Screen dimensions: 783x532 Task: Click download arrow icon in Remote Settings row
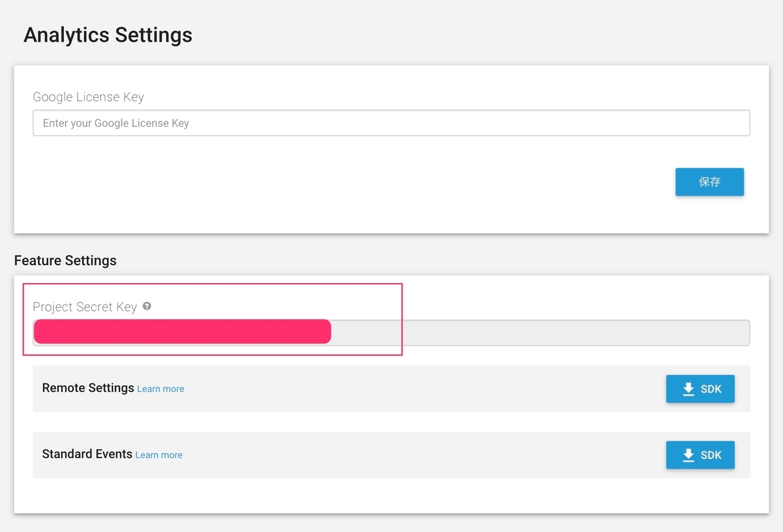pos(688,389)
